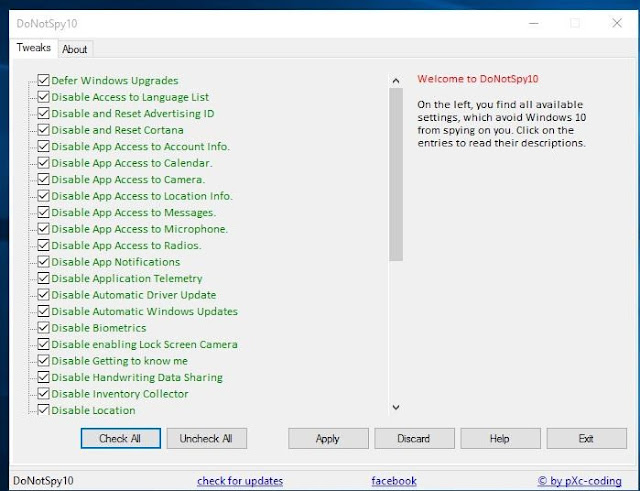Uncheck Disable and Reset Cortana checkbox
The image size is (640, 491).
pyautogui.click(x=43, y=130)
